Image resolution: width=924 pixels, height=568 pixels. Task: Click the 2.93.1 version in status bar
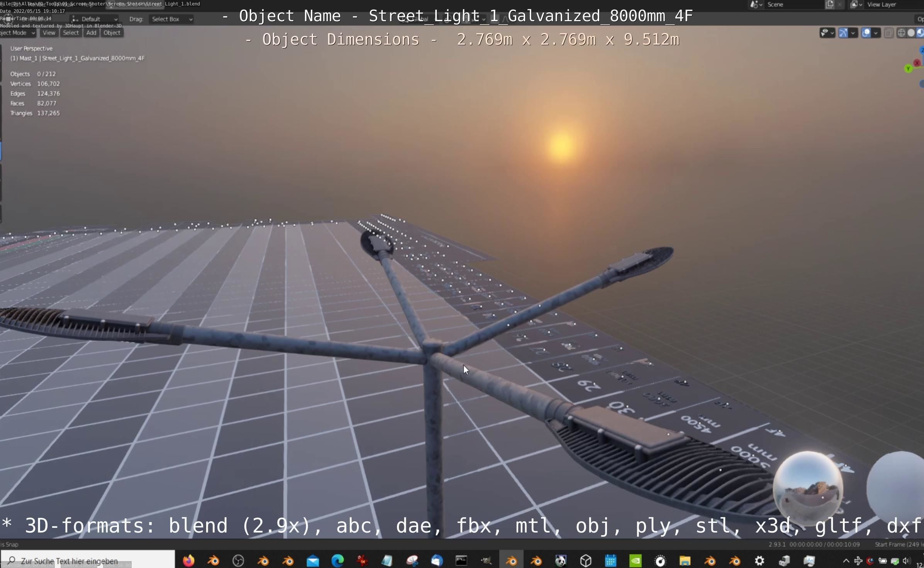click(777, 544)
